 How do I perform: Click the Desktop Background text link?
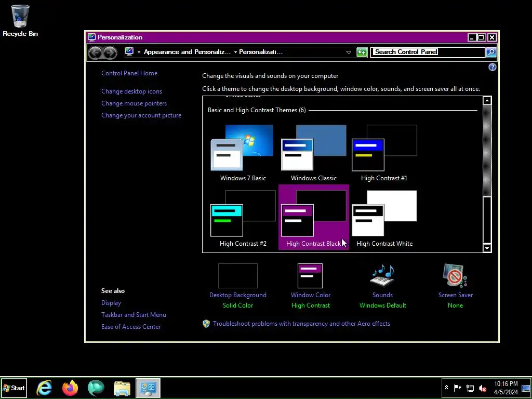coord(238,295)
